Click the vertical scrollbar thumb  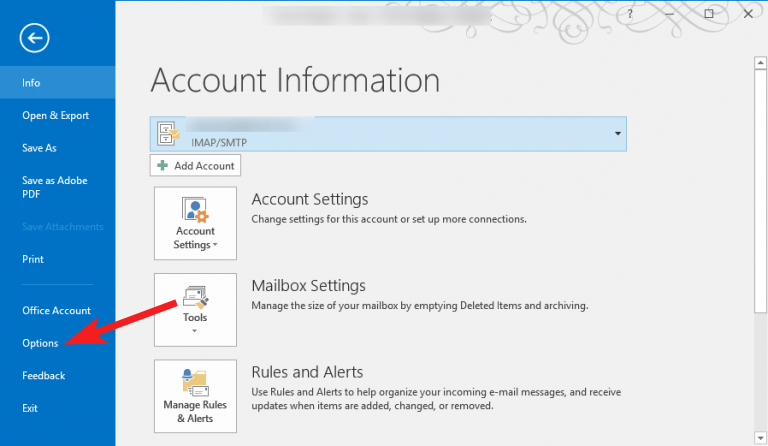760,191
